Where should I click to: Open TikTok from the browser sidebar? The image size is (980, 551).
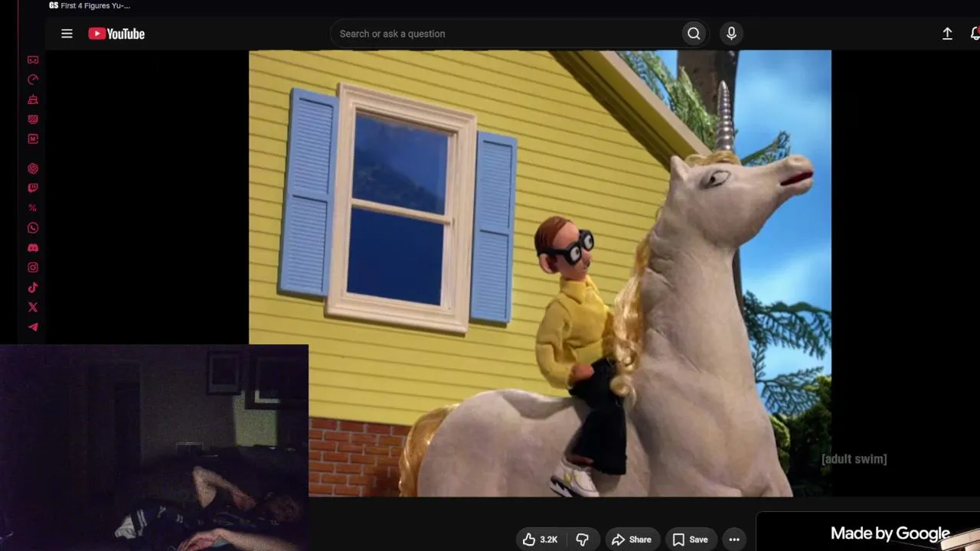tap(33, 288)
